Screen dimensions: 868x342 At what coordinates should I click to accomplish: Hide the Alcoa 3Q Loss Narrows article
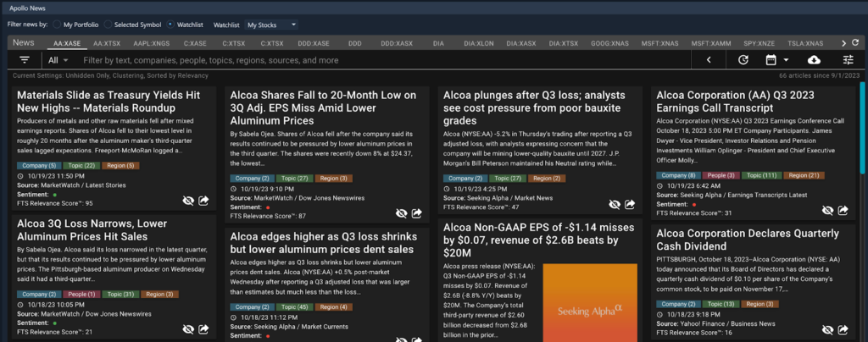[188, 329]
